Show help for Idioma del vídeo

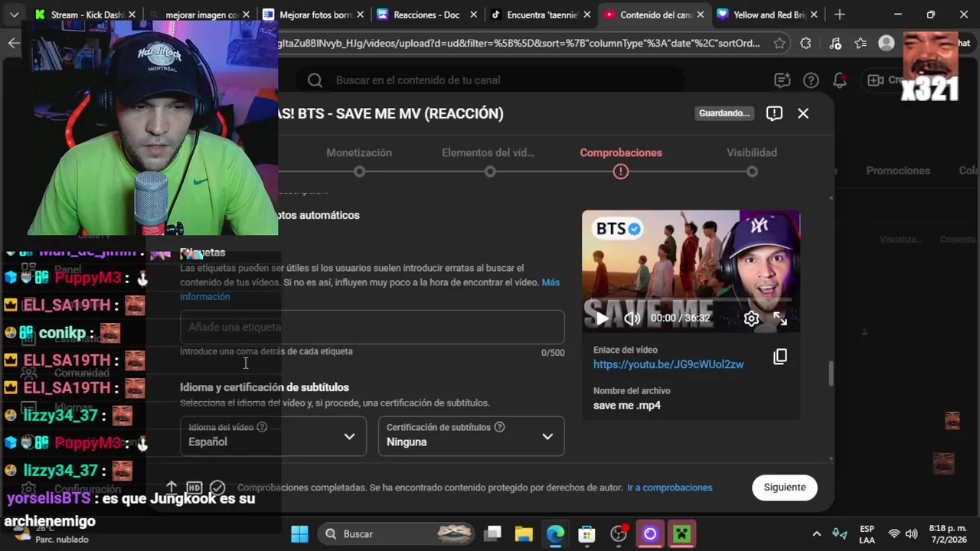(262, 427)
